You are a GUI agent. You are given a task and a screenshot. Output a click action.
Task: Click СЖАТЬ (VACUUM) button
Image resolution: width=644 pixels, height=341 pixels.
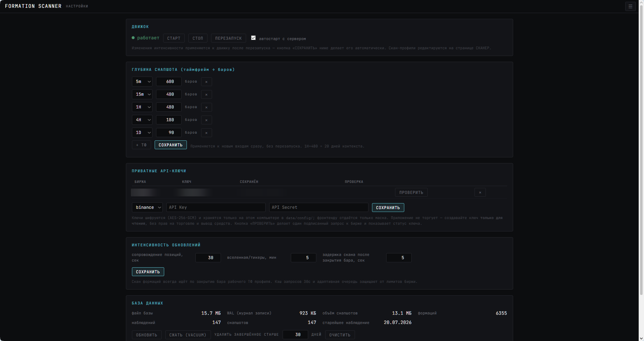188,335
